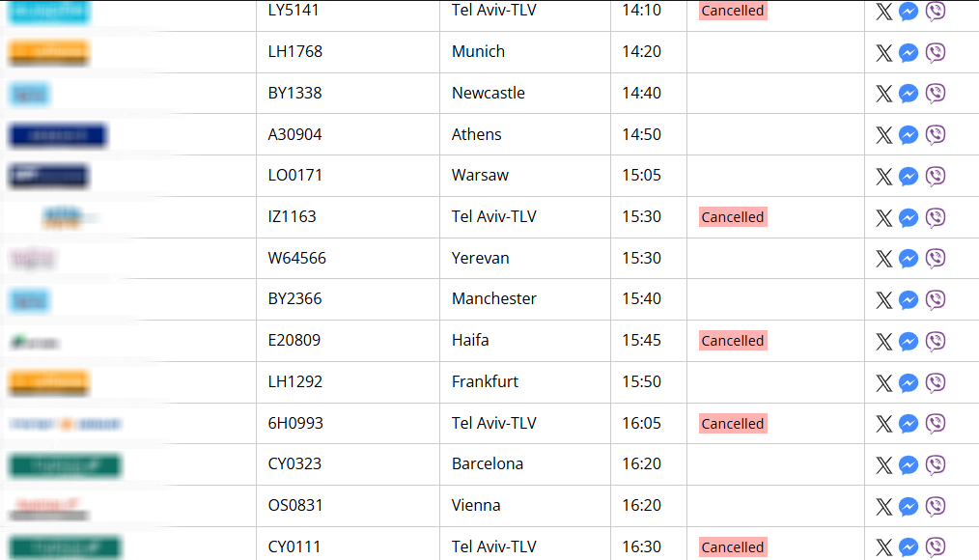
Task: Click Cancelled badge for flight 6H0993
Action: (733, 423)
